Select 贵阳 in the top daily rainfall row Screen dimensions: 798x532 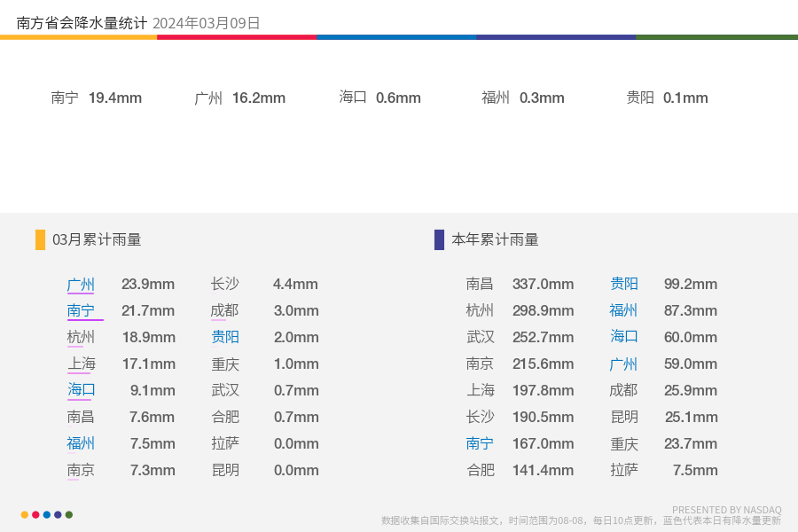[639, 98]
